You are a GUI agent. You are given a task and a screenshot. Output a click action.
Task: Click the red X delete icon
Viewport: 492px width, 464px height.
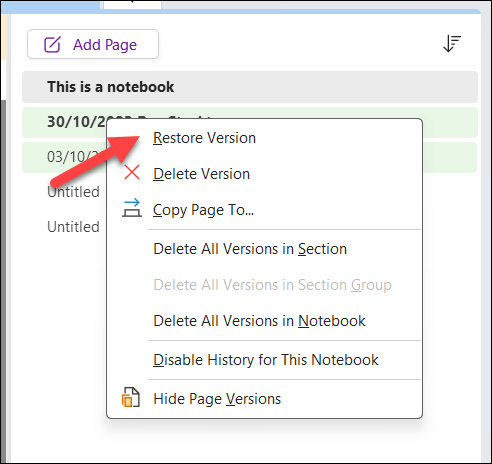coord(132,173)
